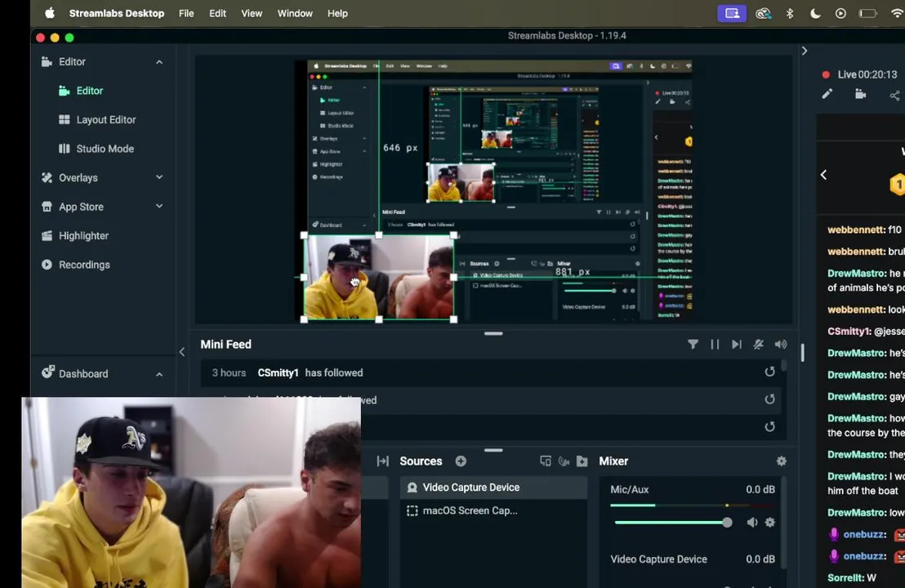Mute the Mic/Aux channel
Viewport: 905px width, 588px height.
tap(752, 522)
